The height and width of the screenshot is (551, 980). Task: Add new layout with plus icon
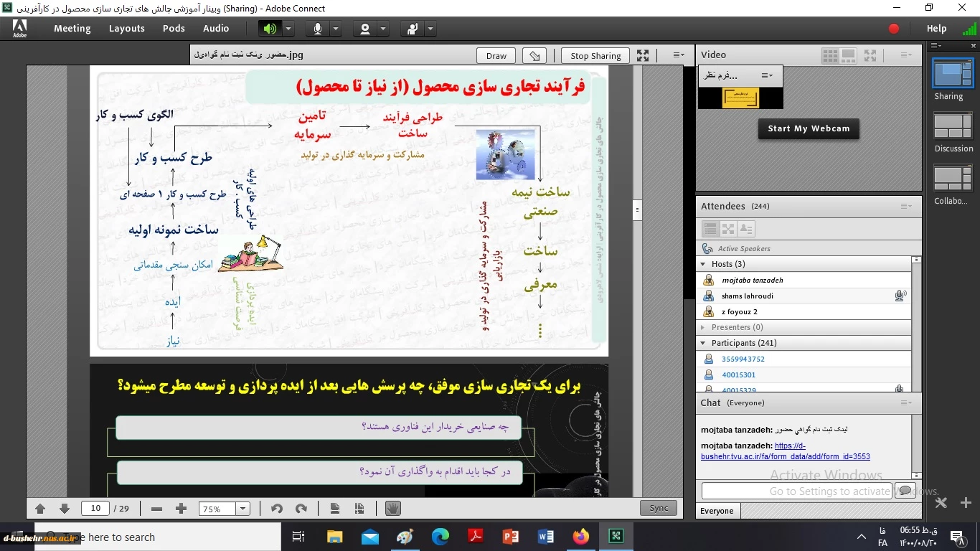coord(966,503)
